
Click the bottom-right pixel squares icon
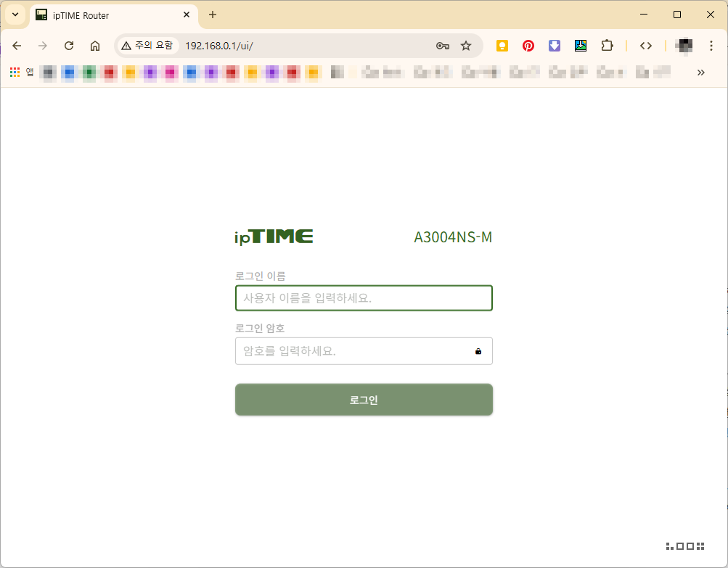click(x=685, y=546)
